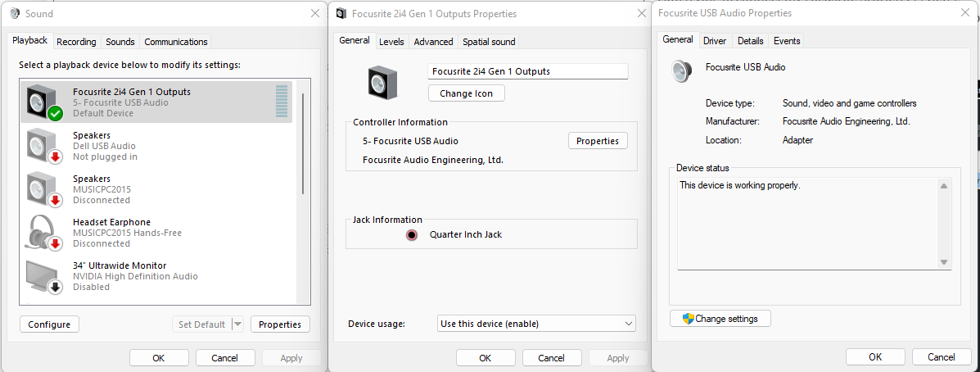Click the Dell USB Audio Speakers icon
The height and width of the screenshot is (372, 980).
43,146
